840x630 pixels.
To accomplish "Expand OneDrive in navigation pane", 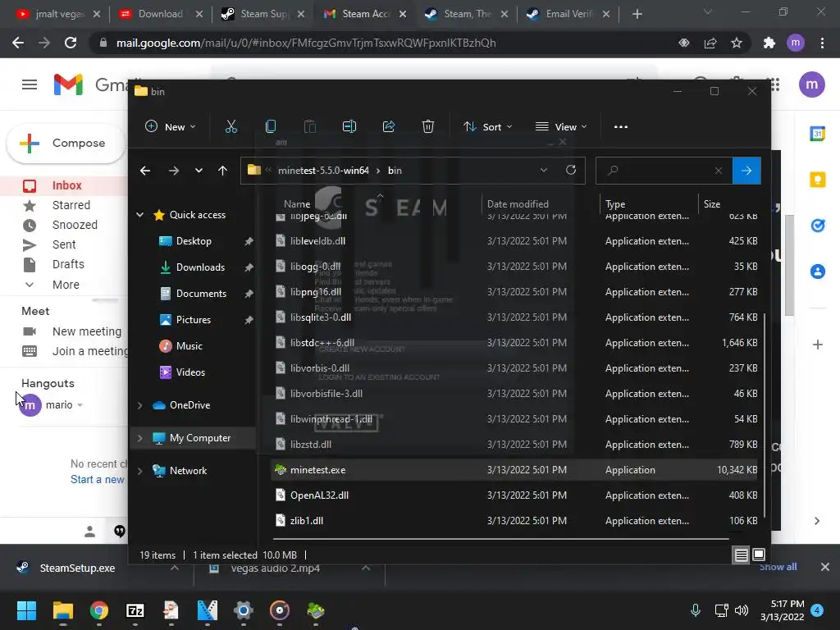I will coord(139,405).
